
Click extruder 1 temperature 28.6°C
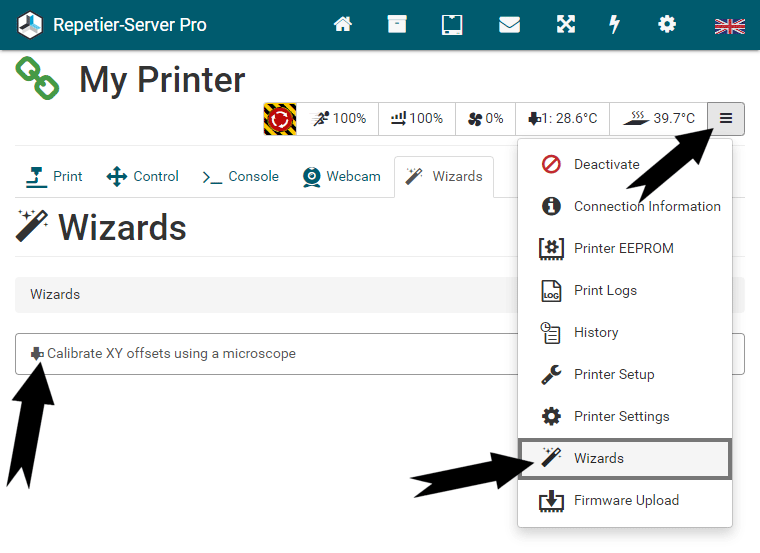click(x=562, y=119)
